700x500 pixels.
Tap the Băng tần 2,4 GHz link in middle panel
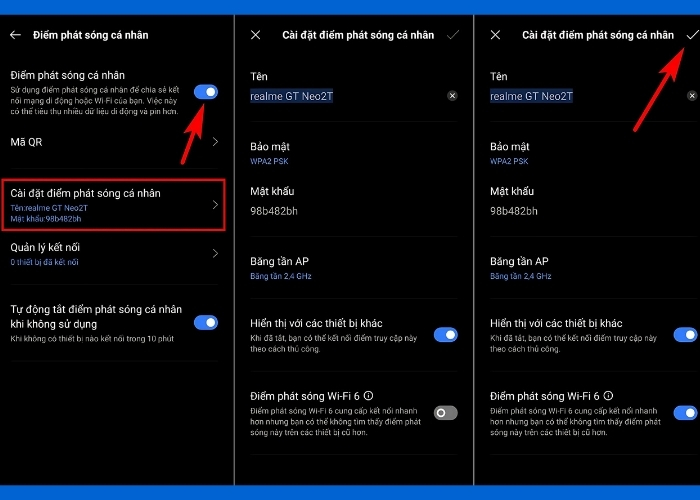coord(281,275)
